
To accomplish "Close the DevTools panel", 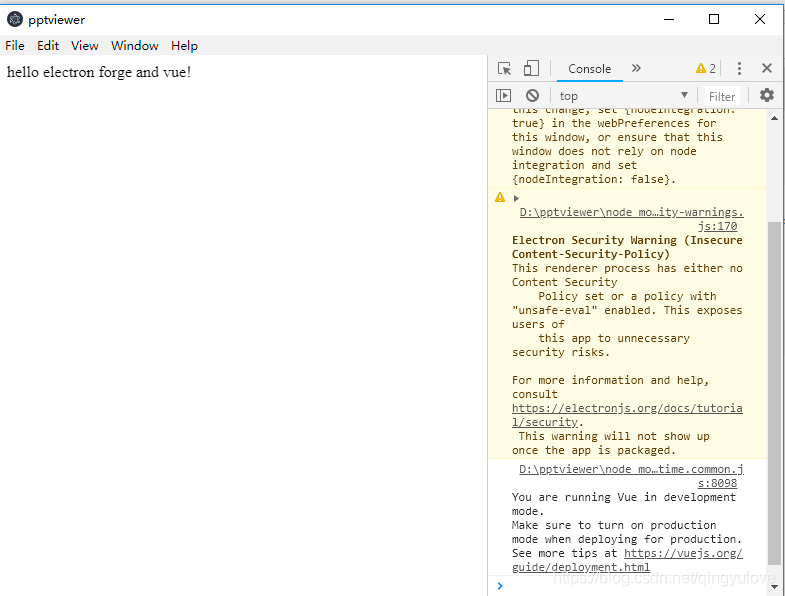I will [x=766, y=68].
